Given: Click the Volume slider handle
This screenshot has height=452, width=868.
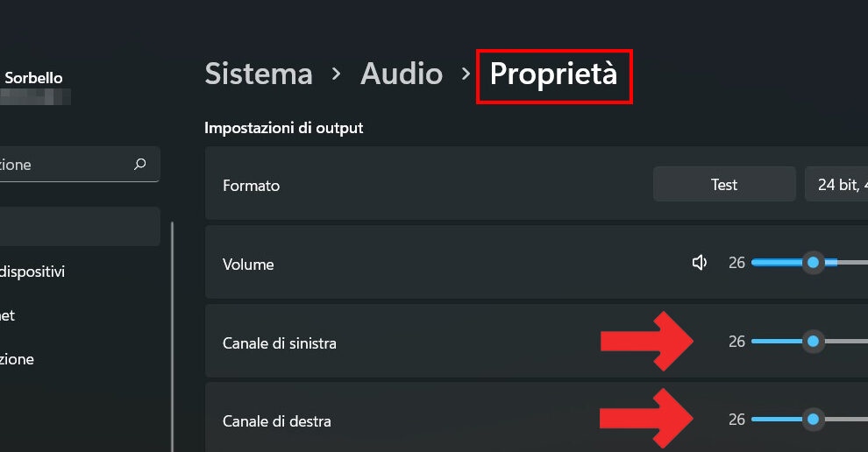Looking at the screenshot, I should [x=814, y=263].
